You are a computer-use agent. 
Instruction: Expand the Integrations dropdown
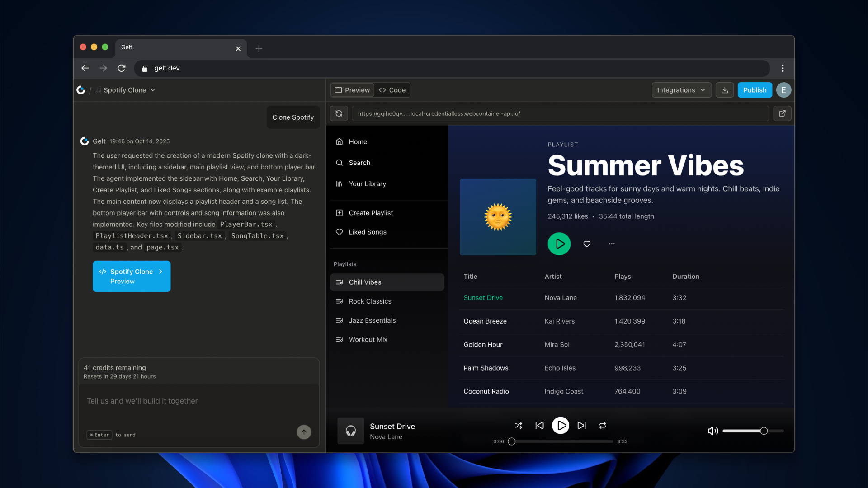[681, 90]
